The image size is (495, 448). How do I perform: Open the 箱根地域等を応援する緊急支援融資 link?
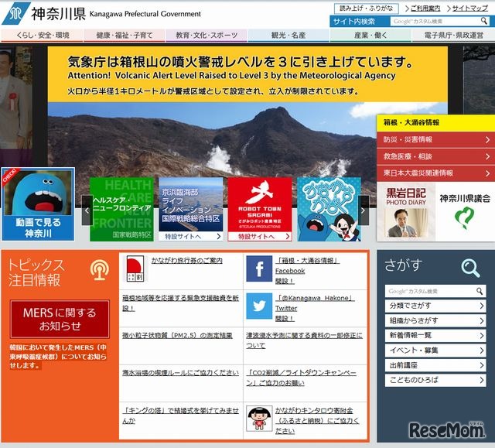(x=180, y=303)
